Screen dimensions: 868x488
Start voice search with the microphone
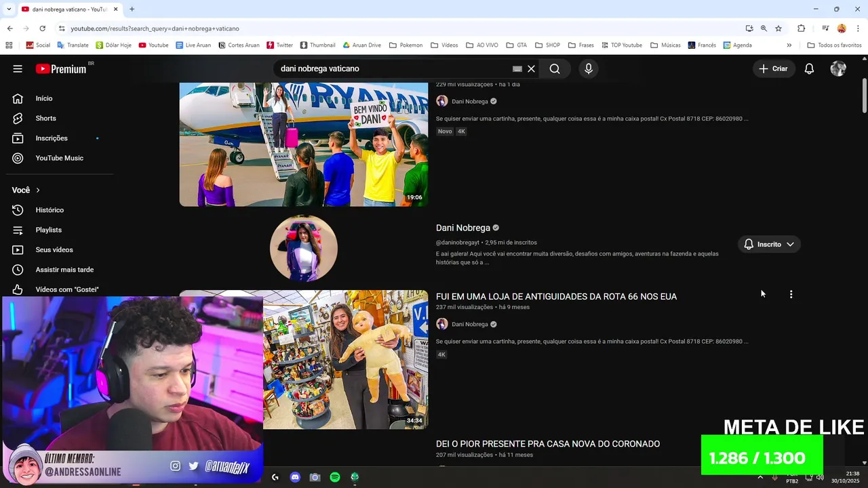coord(589,68)
